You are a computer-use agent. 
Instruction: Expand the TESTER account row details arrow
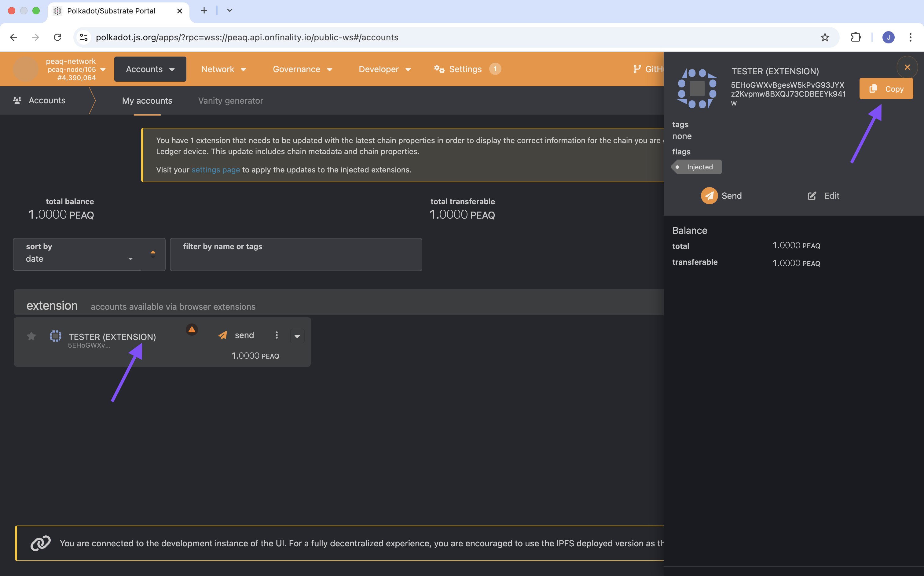click(297, 336)
